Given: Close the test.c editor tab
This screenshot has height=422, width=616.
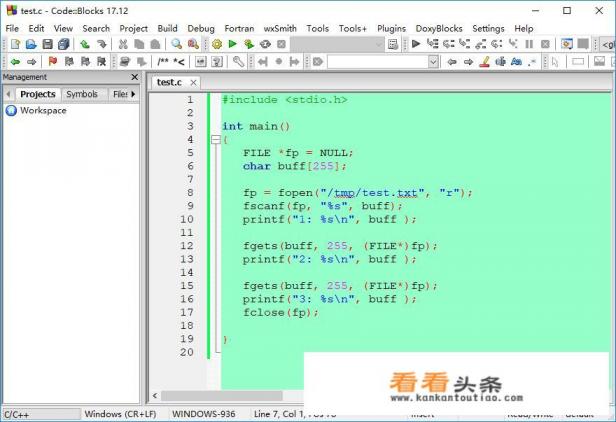Looking at the screenshot, I should [193, 83].
